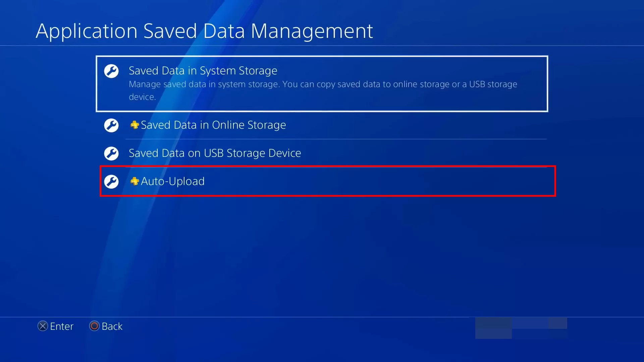Choose Saved Data on USB Storage Device
This screenshot has width=644, height=362.
(215, 153)
